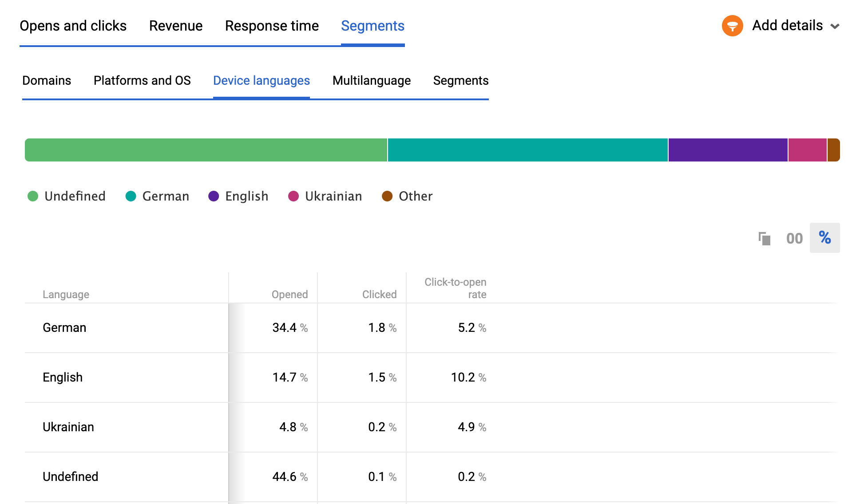The height and width of the screenshot is (504, 864).
Task: Click the German row in table
Action: coord(64,327)
